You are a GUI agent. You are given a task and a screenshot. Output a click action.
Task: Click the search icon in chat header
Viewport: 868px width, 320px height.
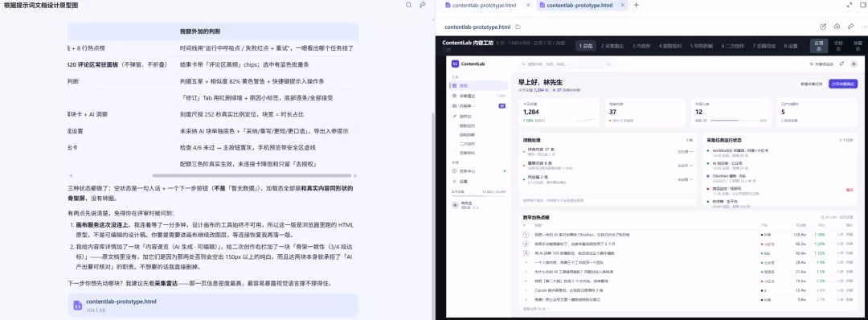pyautogui.click(x=408, y=5)
